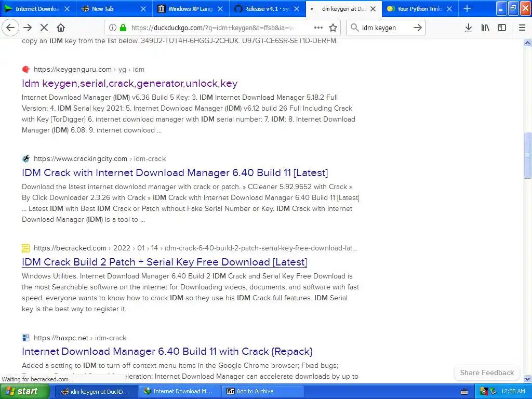
Task: Click the keygenguru red favicon
Action: coord(26,69)
